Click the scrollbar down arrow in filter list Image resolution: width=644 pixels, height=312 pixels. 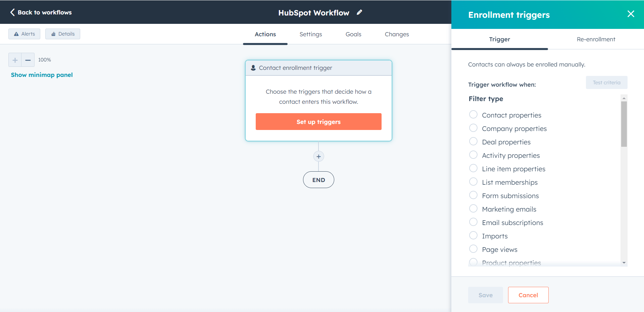(624, 263)
